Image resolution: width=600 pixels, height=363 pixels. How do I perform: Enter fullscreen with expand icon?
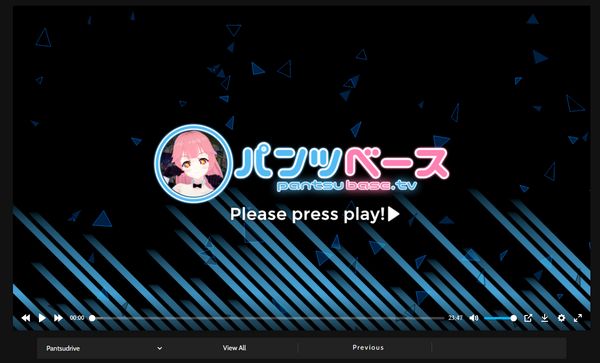pyautogui.click(x=578, y=318)
